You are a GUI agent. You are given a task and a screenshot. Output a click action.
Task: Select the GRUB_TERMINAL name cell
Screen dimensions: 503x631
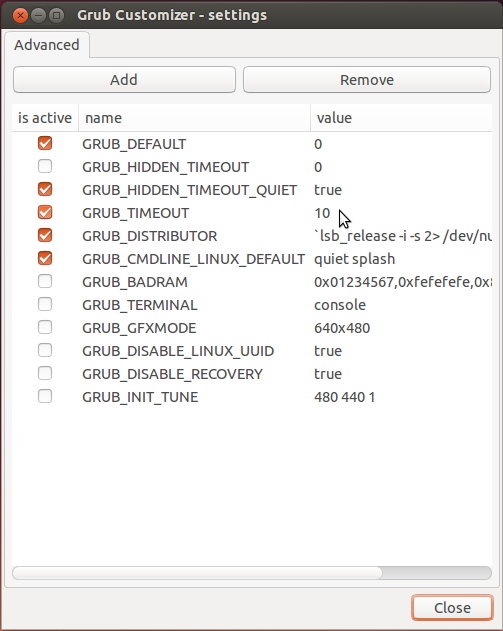(x=140, y=305)
